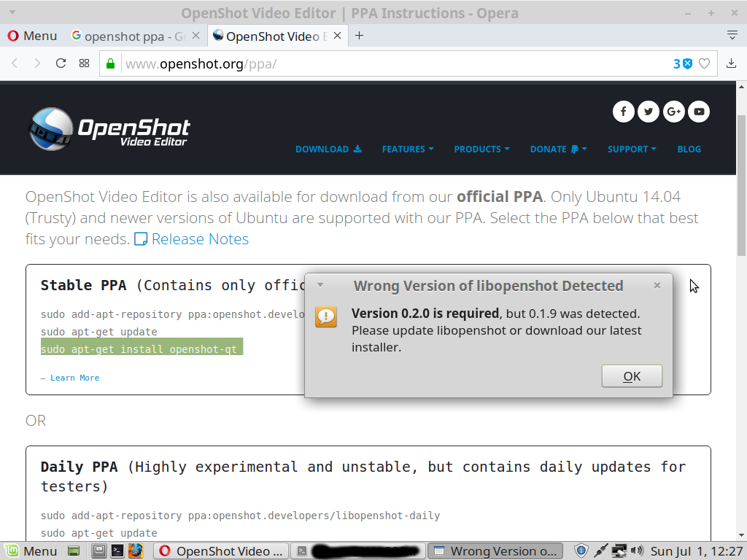Screen dimensions: 747x560
Task: Open the Speed Dial grid
Action: tap(85, 63)
